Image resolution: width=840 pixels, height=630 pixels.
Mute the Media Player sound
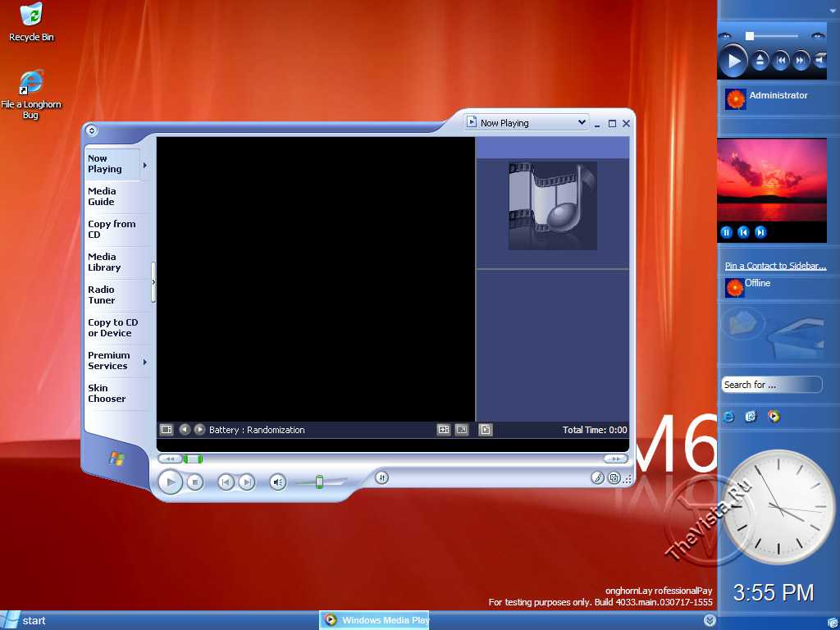click(x=277, y=482)
